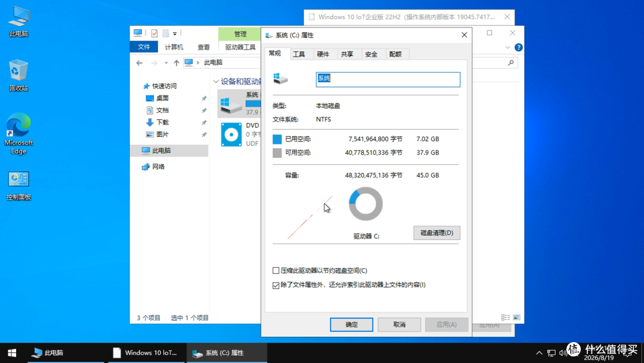Enable 压缩此驱动器以节约磁盘空间 checkbox

coord(276,270)
